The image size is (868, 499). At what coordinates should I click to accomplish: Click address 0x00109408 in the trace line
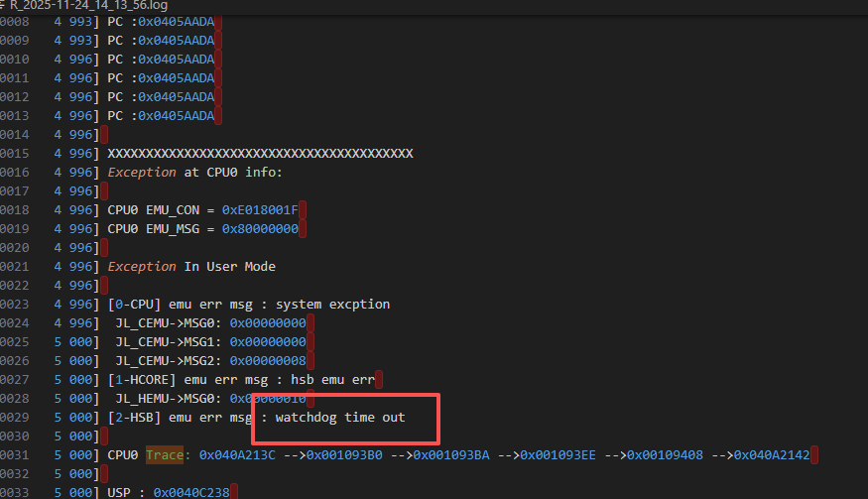pos(665,454)
